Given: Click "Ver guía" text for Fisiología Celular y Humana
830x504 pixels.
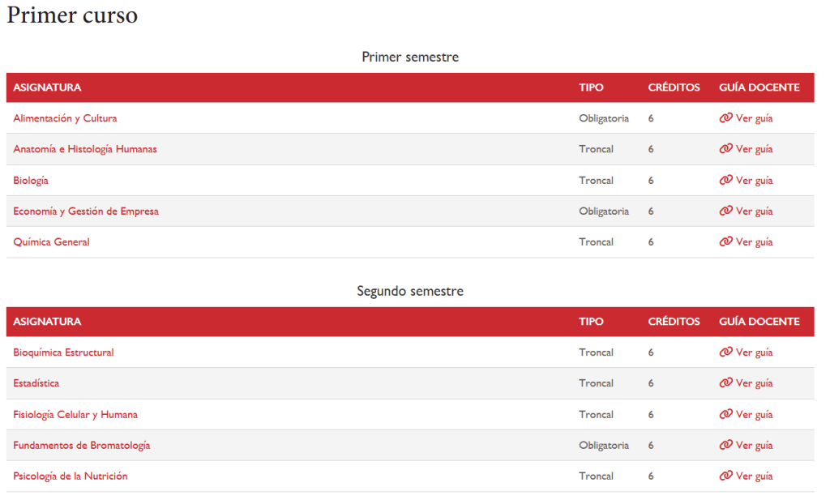Looking at the screenshot, I should pyautogui.click(x=755, y=415).
